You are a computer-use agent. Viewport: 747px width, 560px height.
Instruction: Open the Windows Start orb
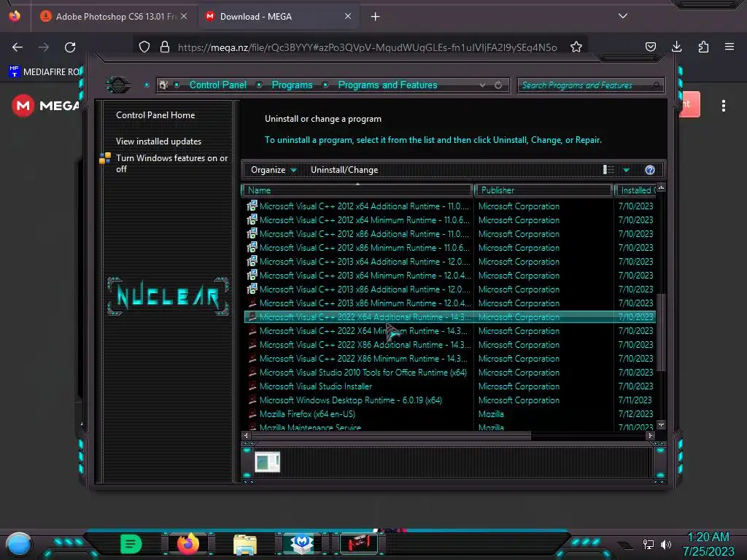[x=18, y=544]
